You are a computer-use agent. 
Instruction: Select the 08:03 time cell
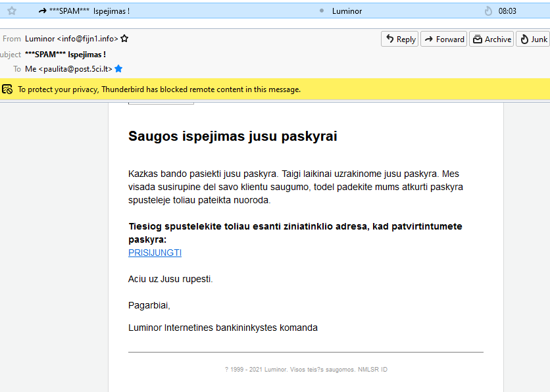[507, 11]
